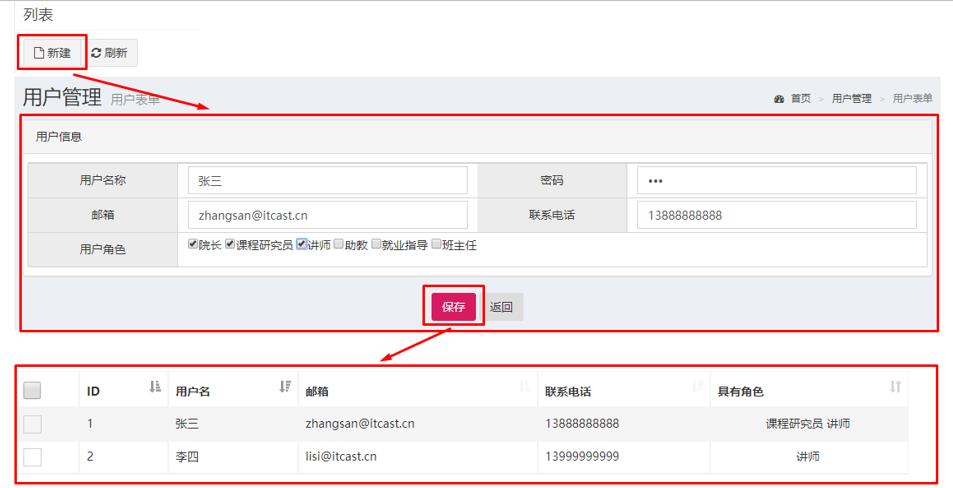Click the 返回 button

pyautogui.click(x=501, y=307)
